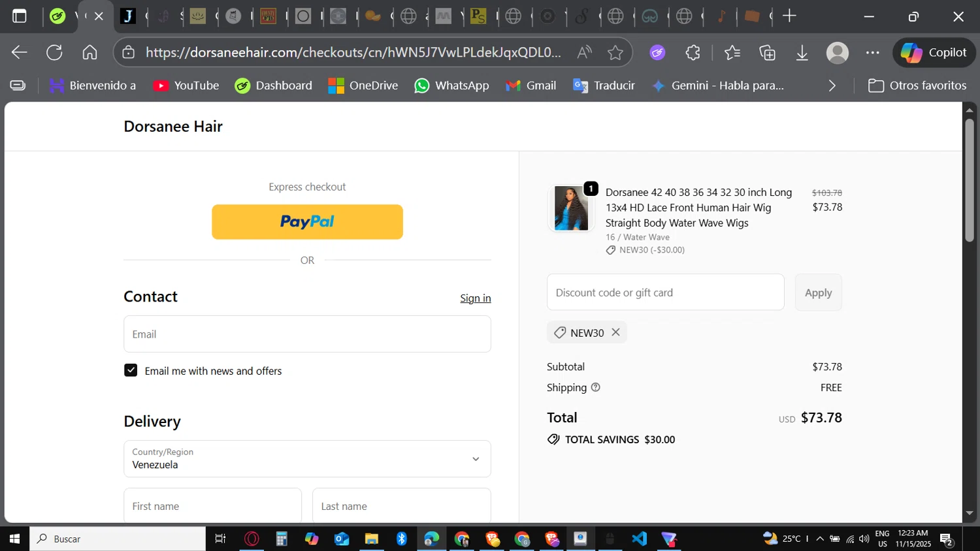The image size is (980, 551).
Task: Remove the NEW30 discount code
Action: (615, 332)
